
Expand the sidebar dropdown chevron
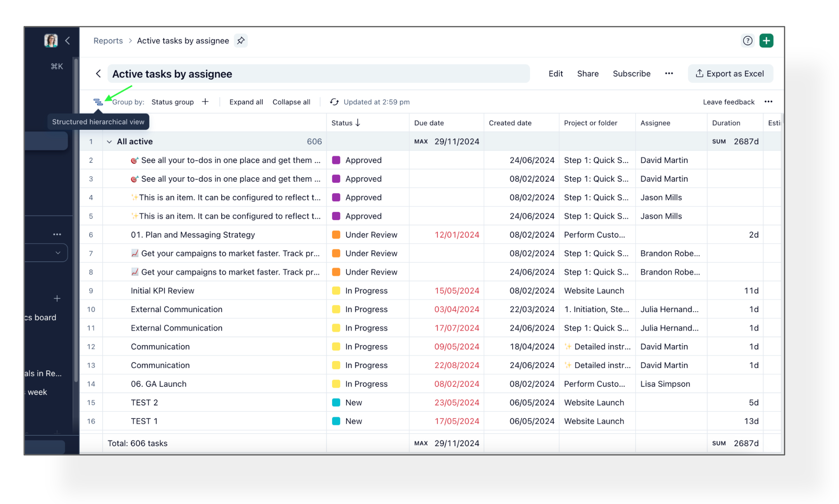click(x=58, y=253)
